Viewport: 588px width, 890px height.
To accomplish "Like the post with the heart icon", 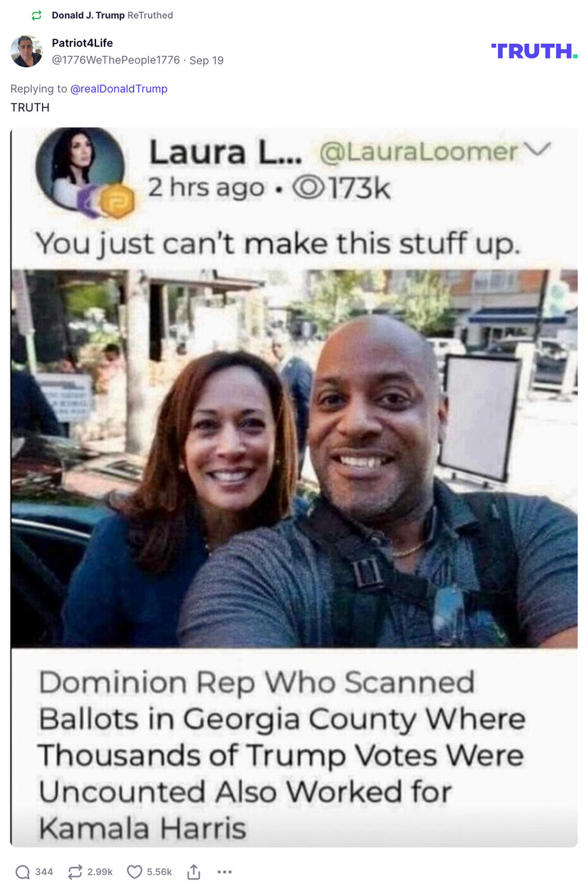I will coord(135,872).
